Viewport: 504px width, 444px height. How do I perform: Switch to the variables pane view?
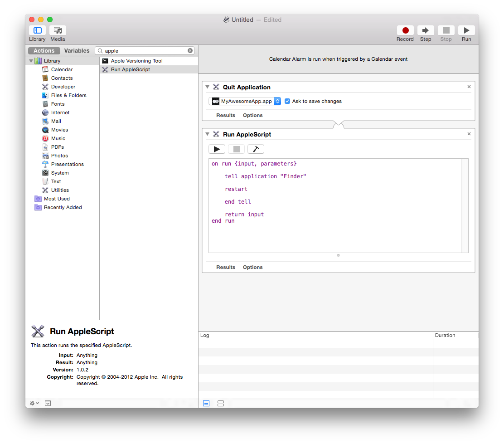[220, 404]
